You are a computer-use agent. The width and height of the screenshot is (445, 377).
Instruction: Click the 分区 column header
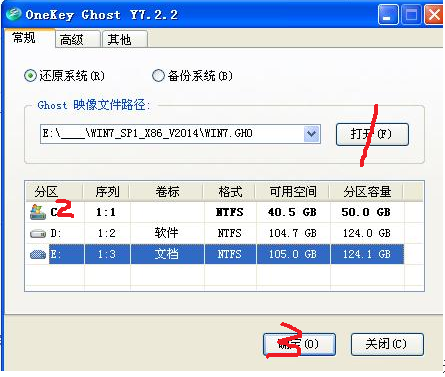(x=54, y=192)
